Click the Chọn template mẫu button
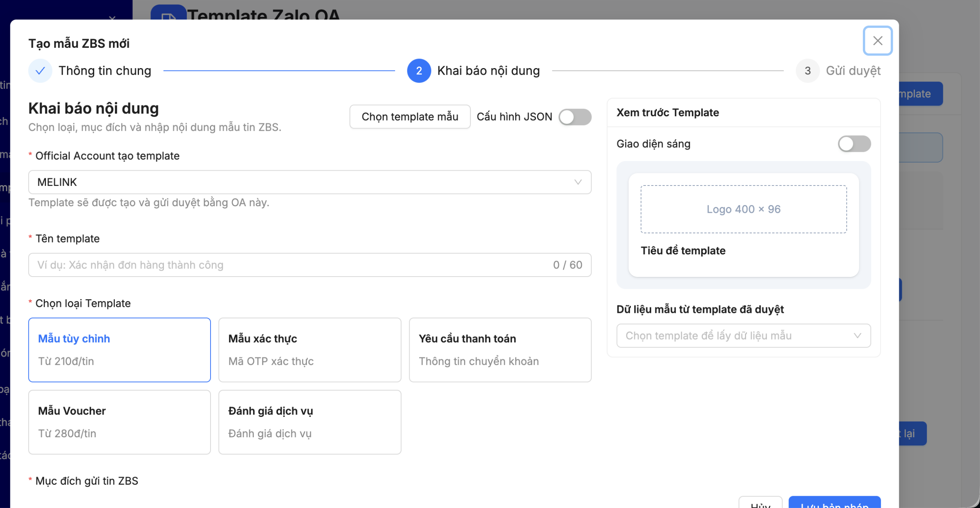Screen dimensions: 980x508 click(x=410, y=117)
